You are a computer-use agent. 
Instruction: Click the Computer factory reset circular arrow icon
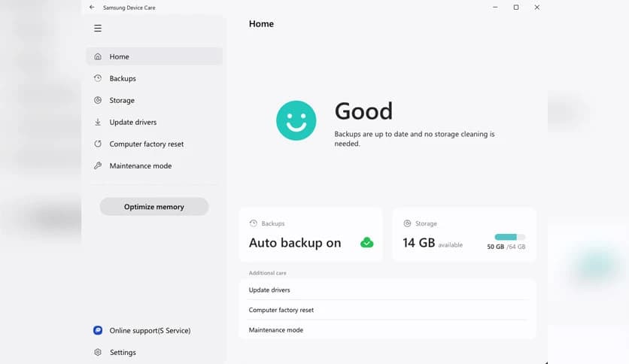click(x=98, y=144)
